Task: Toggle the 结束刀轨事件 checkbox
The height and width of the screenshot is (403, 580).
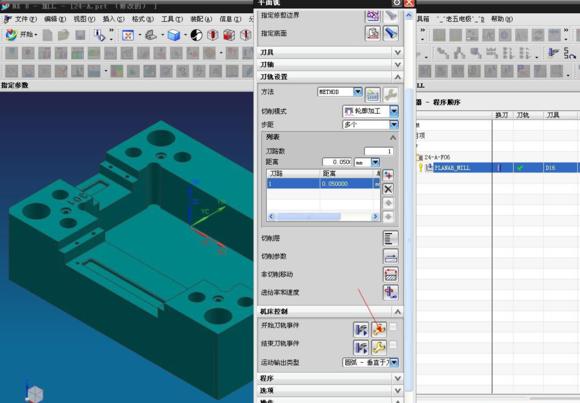Action: (x=393, y=345)
